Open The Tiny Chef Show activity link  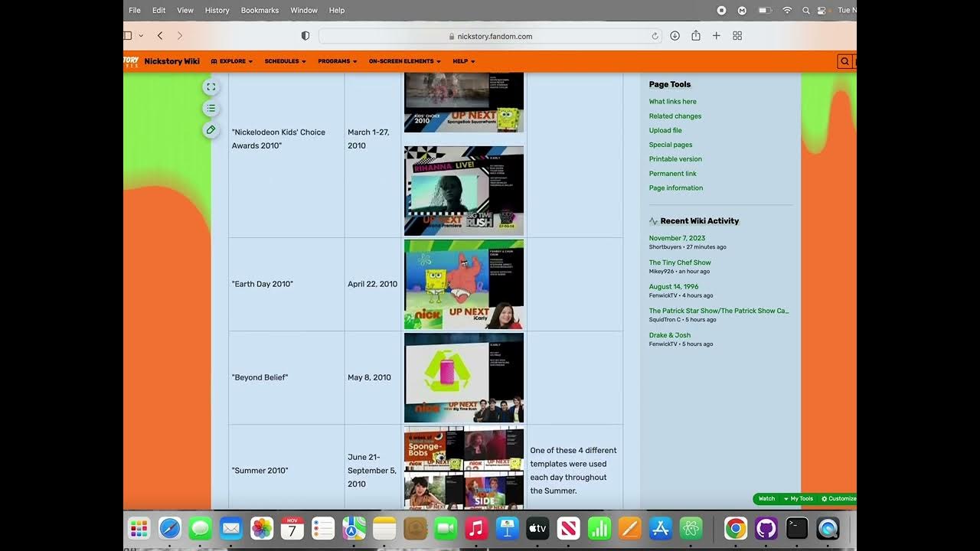click(x=680, y=262)
